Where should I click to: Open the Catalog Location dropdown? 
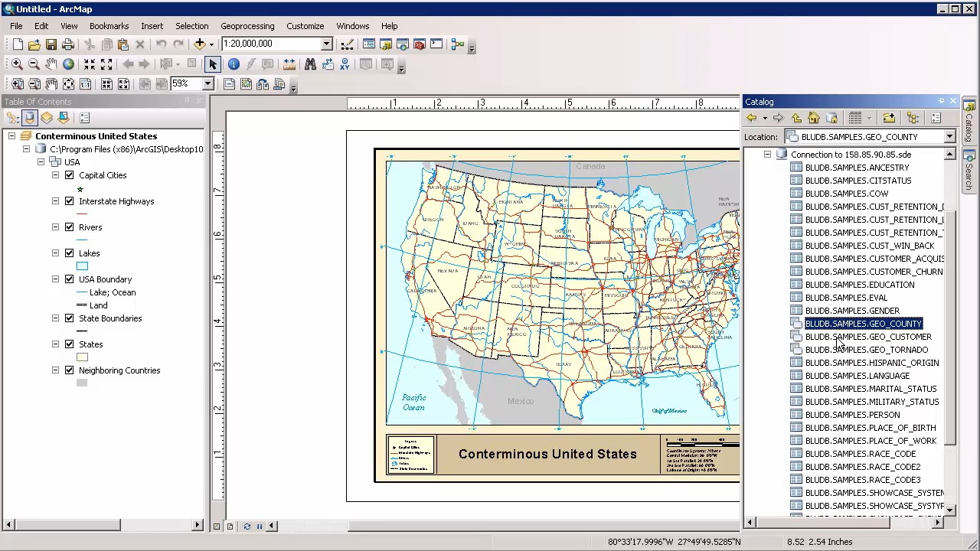coord(949,137)
